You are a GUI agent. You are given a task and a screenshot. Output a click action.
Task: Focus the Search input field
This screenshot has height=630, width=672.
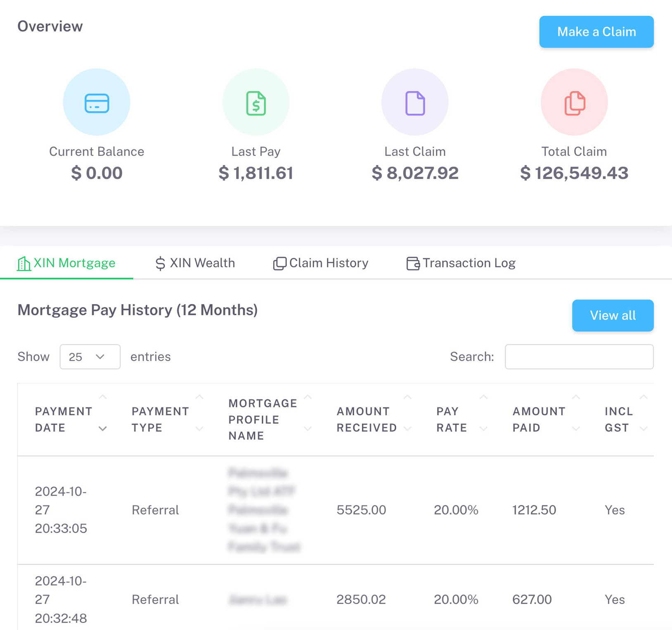579,356
